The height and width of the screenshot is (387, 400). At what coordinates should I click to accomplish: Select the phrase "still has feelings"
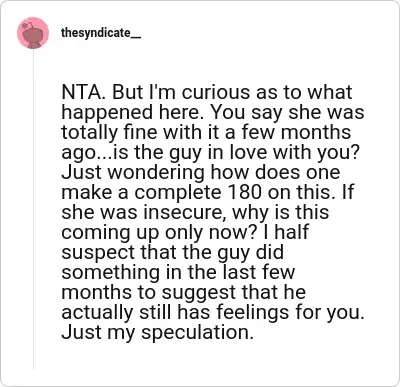226,312
